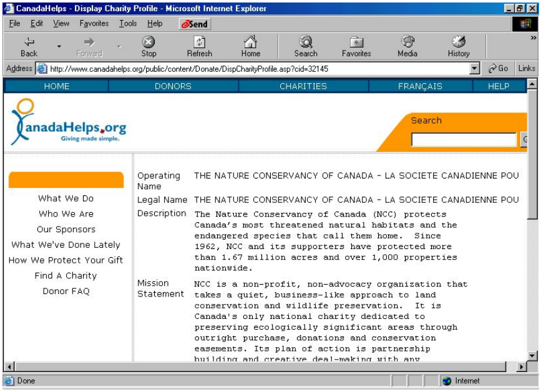Image resolution: width=541 pixels, height=392 pixels.
Task: Expand toolbar overflow chevron
Action: (x=533, y=38)
